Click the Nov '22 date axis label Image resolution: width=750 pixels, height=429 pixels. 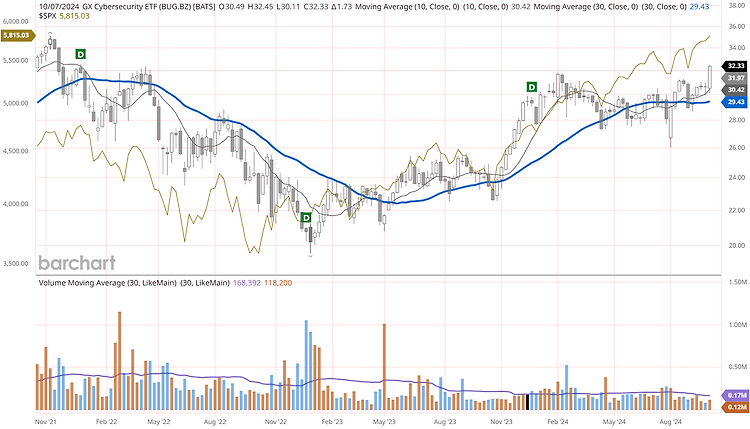(x=276, y=422)
